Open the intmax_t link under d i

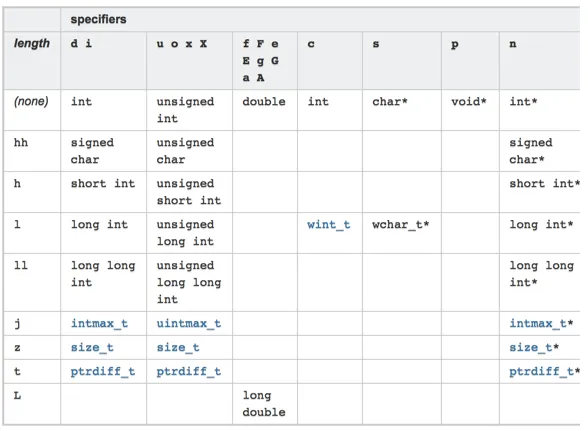tap(99, 323)
